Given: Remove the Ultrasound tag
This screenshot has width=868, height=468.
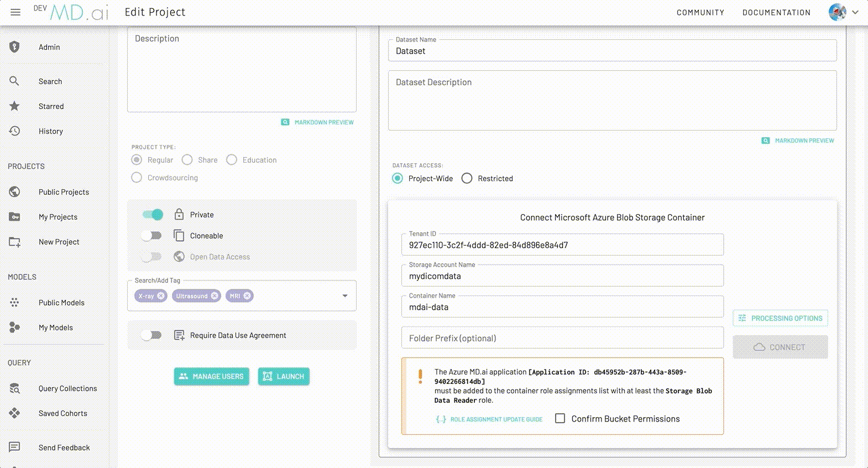Looking at the screenshot, I should click(215, 296).
